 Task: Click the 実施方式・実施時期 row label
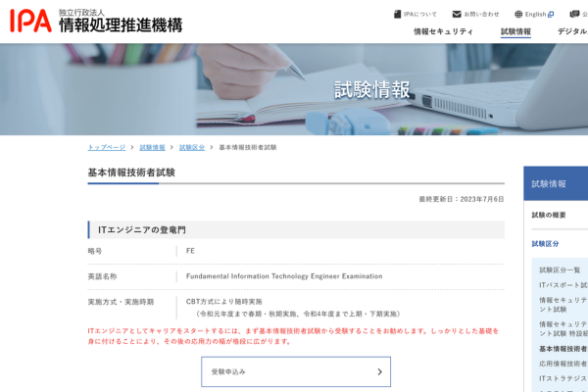121,302
